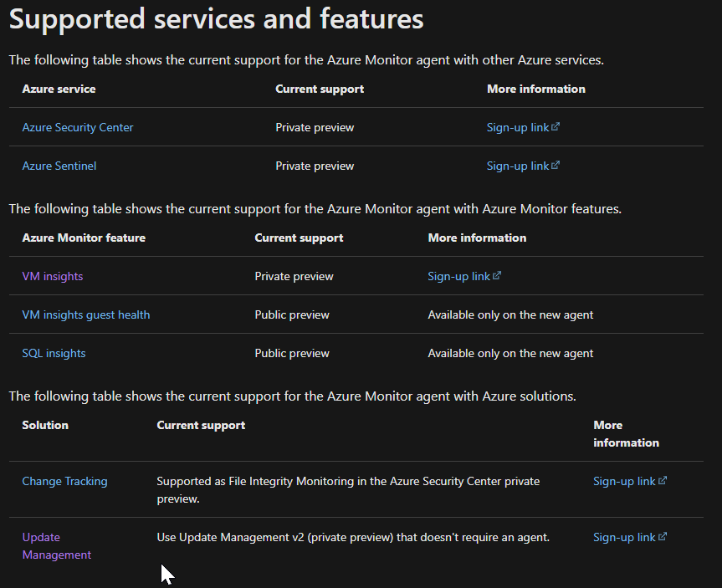
Task: Open the VM insights guest health link
Action: [85, 314]
